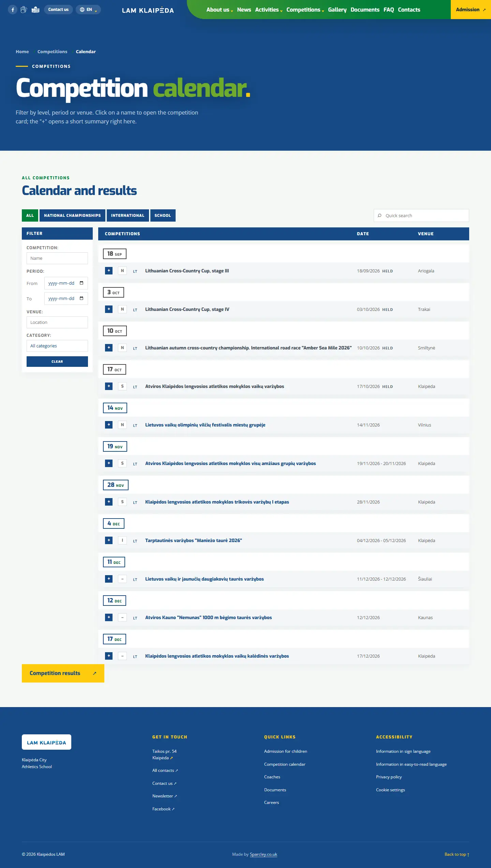This screenshot has height=868, width=491.
Task: Expand the Competitions navigation menu
Action: tap(305, 10)
